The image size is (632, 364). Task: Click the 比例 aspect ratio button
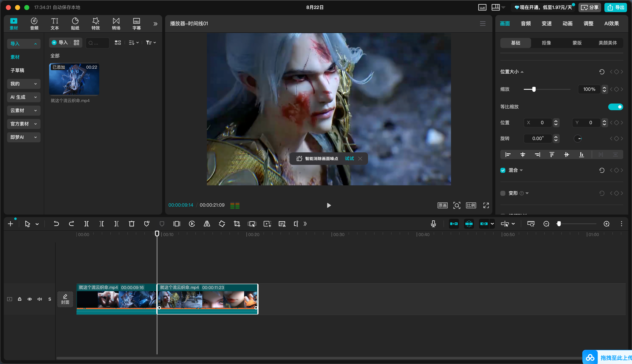point(471,205)
